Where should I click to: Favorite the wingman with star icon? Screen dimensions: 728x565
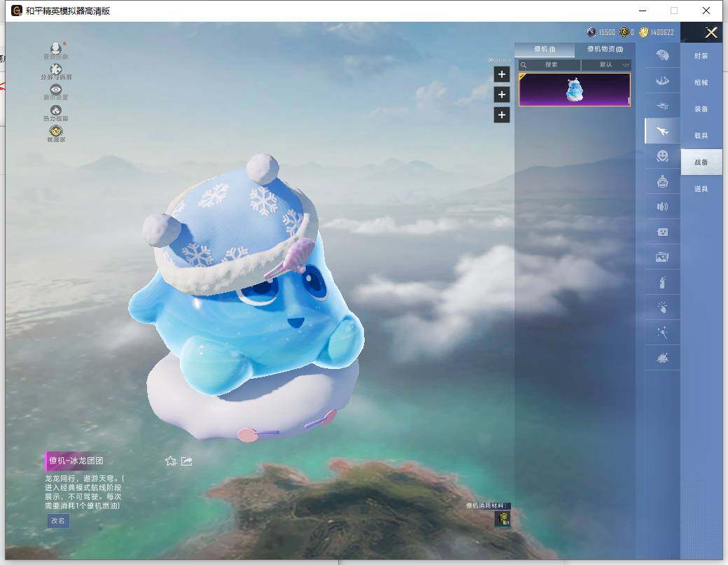pos(171,461)
